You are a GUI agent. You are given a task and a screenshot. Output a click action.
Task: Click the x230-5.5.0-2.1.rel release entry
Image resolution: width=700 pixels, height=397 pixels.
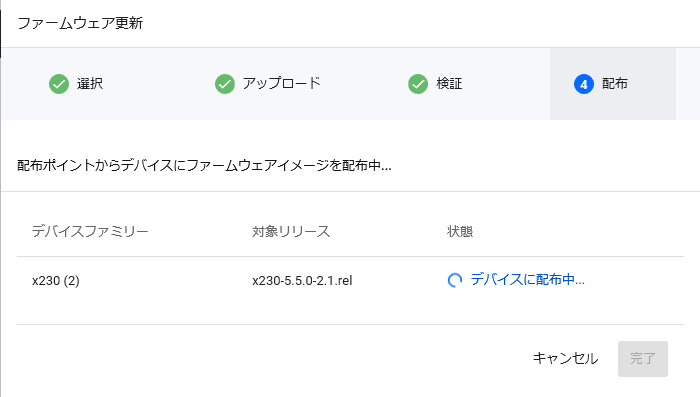(302, 281)
